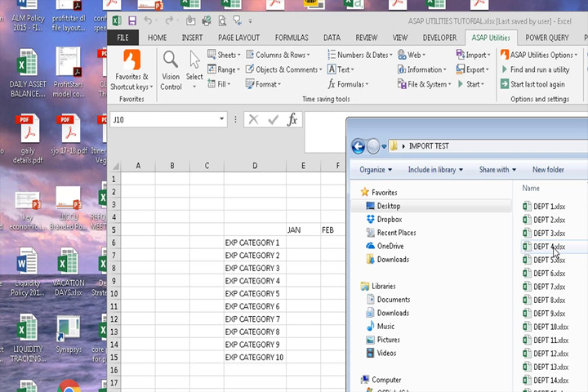Open Favorites & Shortcut keys menu

pyautogui.click(x=131, y=70)
